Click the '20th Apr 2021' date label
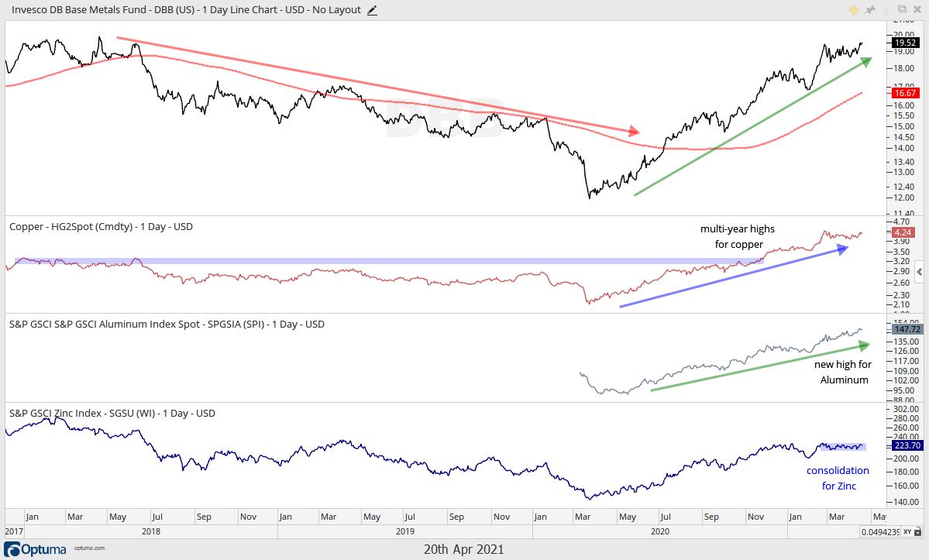Viewport: 929px width, 560px height. pyautogui.click(x=464, y=549)
